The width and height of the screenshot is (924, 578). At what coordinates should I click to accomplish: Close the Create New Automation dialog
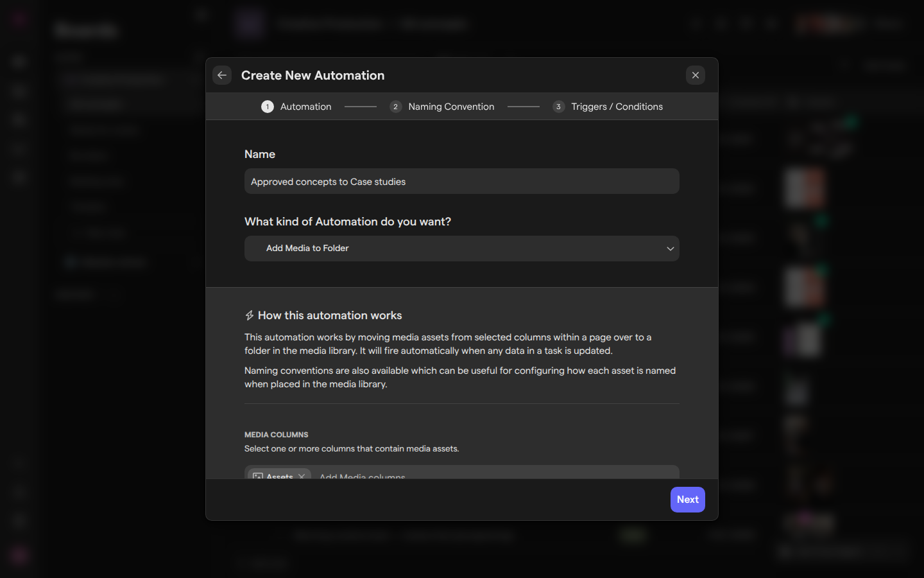(696, 75)
